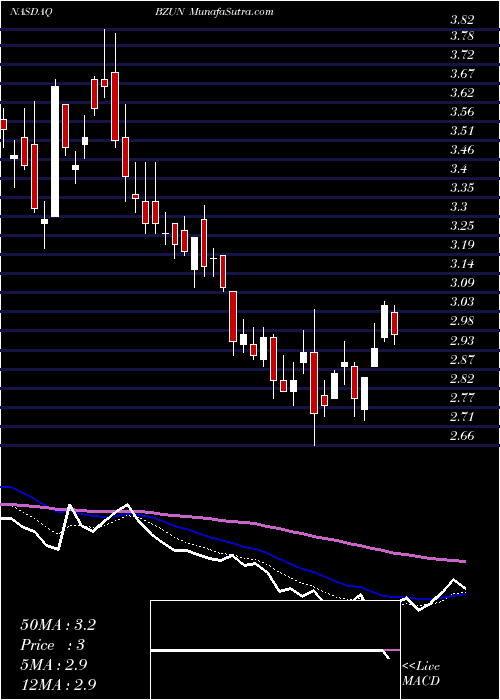Viewport: 500px width, 700px height.
Task: Select the 3.82 price axis label
Action: point(462,20)
